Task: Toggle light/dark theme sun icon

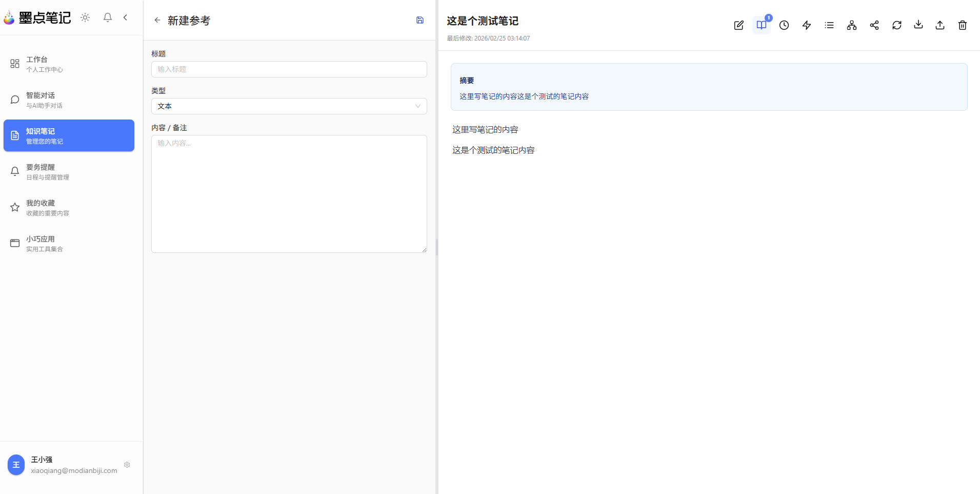Action: (85, 17)
